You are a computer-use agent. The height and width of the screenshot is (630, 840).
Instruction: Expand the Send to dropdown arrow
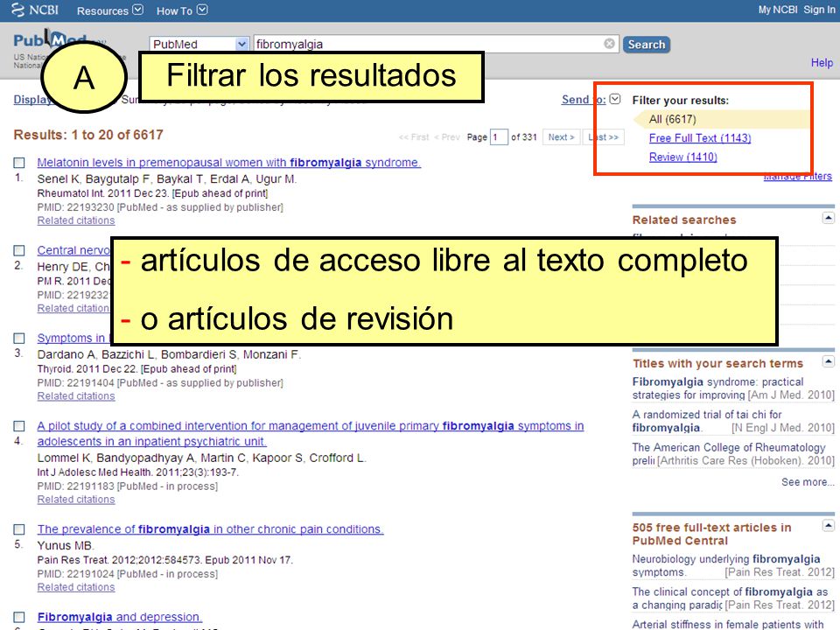pyautogui.click(x=615, y=99)
